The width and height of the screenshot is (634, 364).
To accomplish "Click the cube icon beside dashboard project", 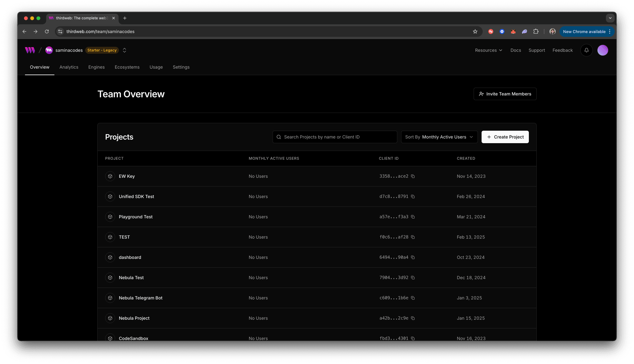I will (110, 257).
